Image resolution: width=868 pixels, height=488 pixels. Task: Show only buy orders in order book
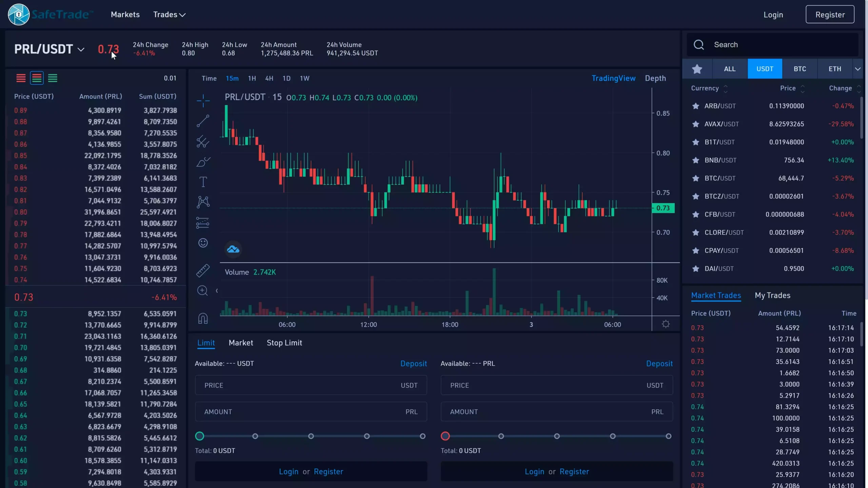tap(53, 78)
